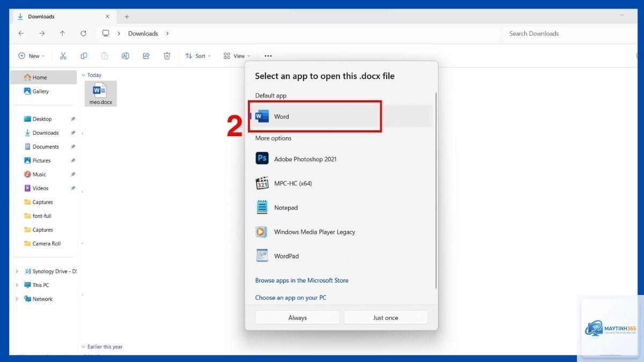Open Camera Roll folder in the sidebar

coord(43,243)
